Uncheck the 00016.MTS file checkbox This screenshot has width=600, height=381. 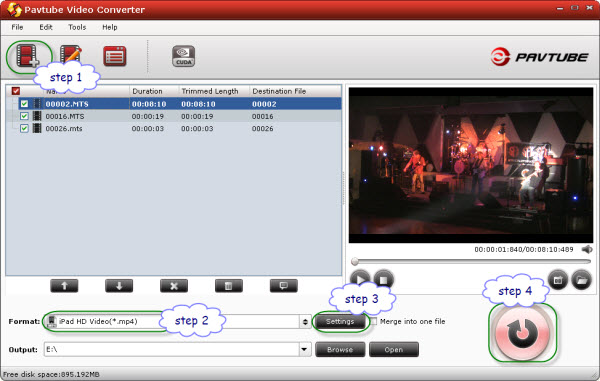(24, 116)
